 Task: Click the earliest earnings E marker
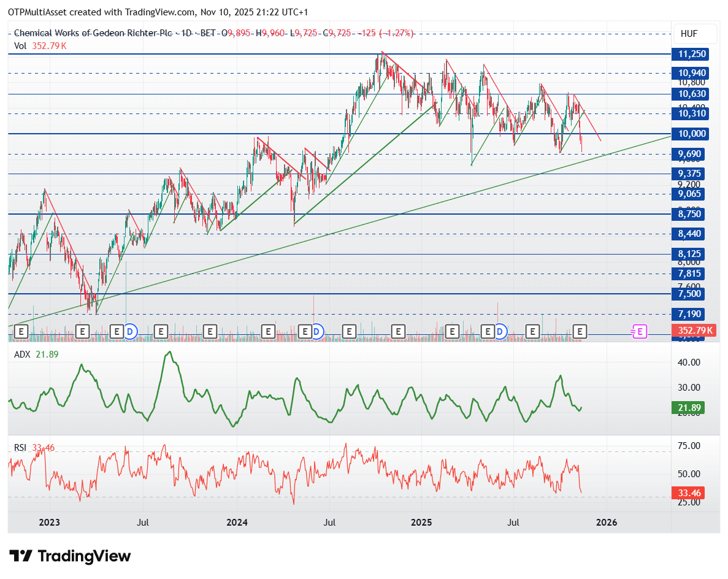pyautogui.click(x=21, y=332)
